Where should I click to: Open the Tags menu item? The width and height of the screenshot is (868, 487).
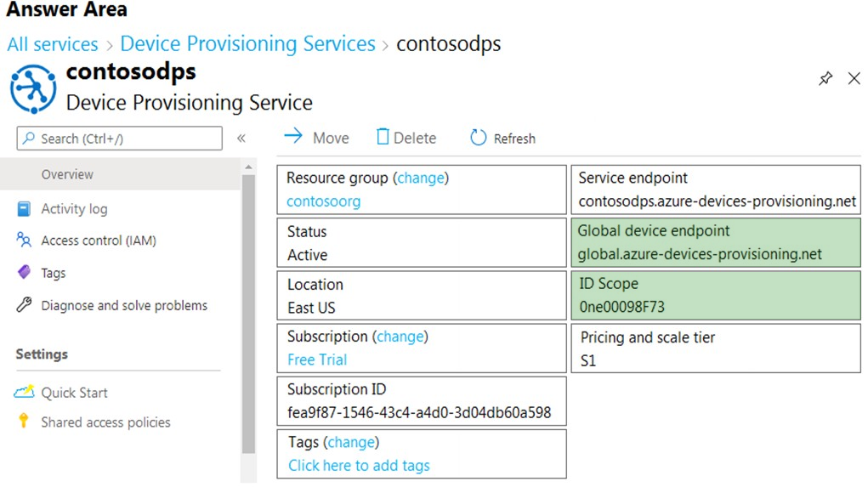[54, 273]
